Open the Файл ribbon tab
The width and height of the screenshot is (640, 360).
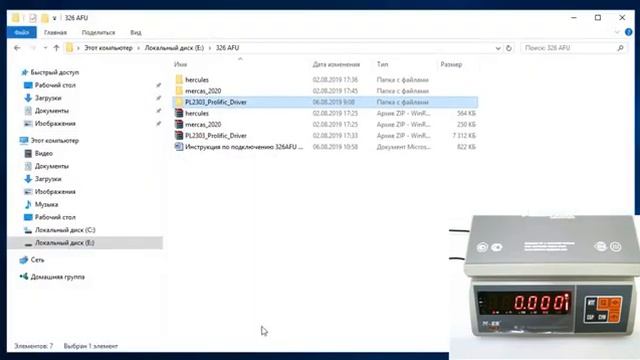(22, 32)
